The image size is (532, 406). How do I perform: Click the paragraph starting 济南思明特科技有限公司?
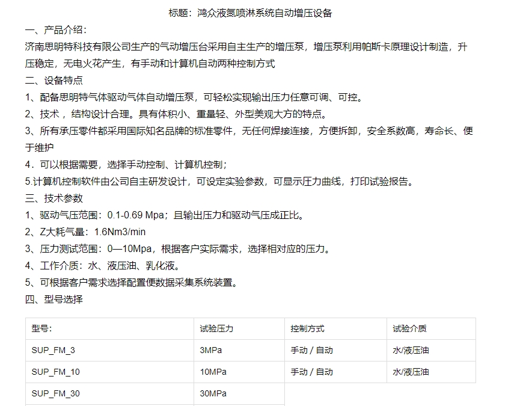click(246, 47)
